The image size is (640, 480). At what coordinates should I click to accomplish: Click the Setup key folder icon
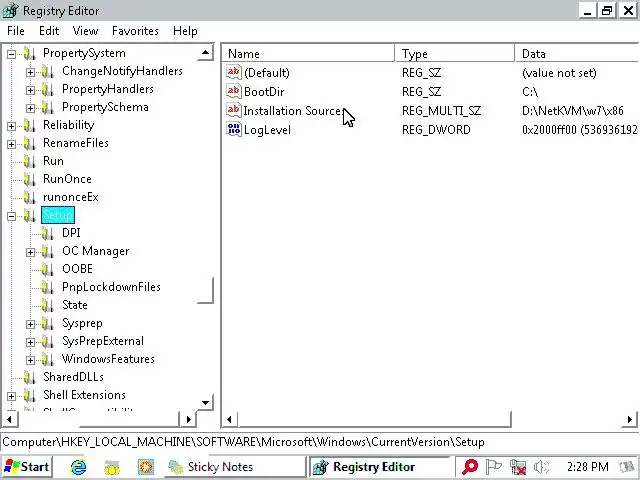click(29, 216)
